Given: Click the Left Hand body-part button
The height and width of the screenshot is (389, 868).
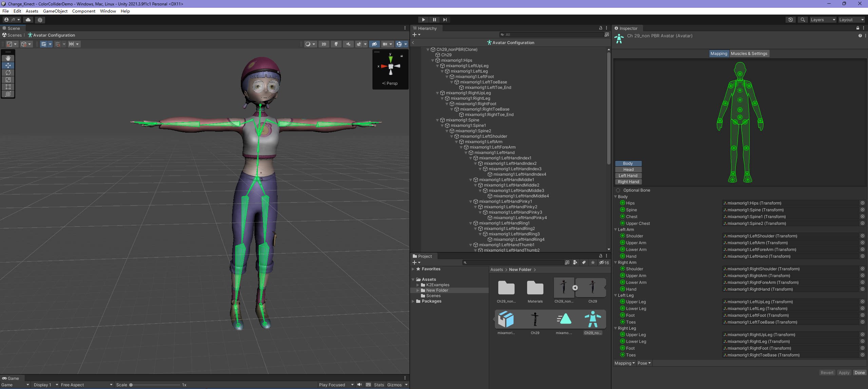Looking at the screenshot, I should tap(628, 176).
